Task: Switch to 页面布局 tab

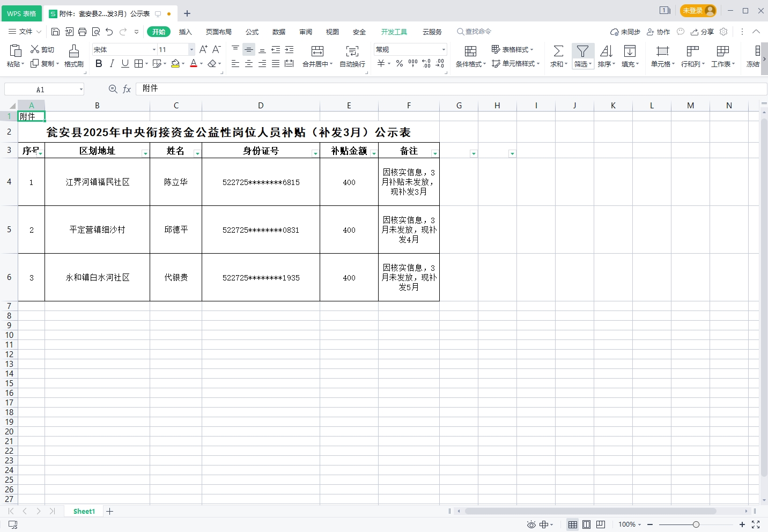Action: 219,32
